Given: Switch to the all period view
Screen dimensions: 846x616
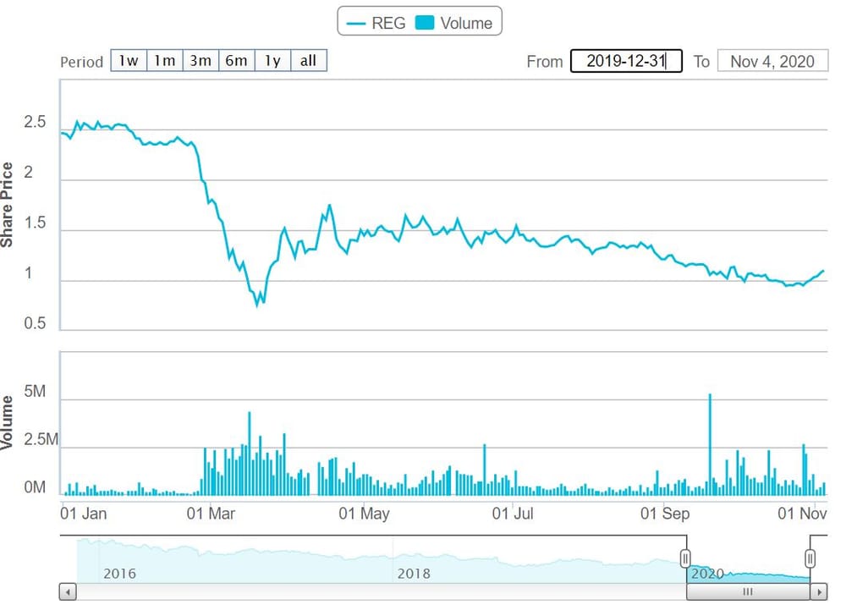Looking at the screenshot, I should (x=308, y=60).
